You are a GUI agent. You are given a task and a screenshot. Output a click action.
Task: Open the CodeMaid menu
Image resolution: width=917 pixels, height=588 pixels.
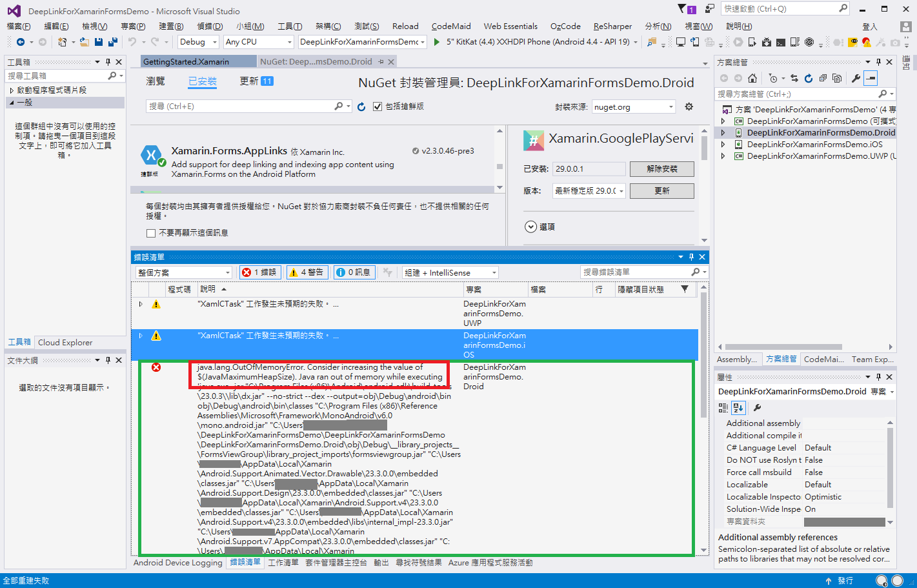point(451,26)
